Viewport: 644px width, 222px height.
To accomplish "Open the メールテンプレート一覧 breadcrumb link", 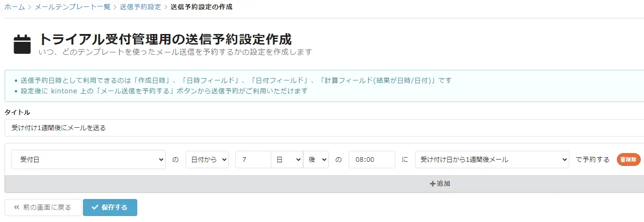I will click(x=73, y=7).
